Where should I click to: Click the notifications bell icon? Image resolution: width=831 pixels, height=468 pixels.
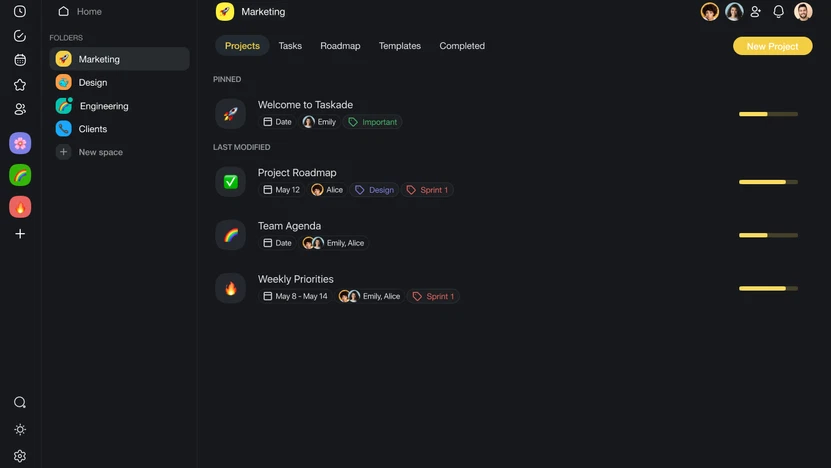778,12
